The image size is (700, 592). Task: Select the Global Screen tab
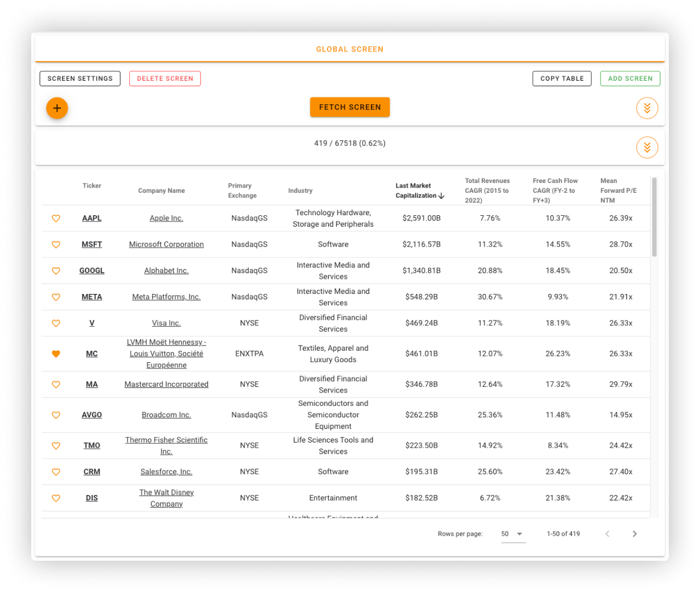pyautogui.click(x=350, y=49)
